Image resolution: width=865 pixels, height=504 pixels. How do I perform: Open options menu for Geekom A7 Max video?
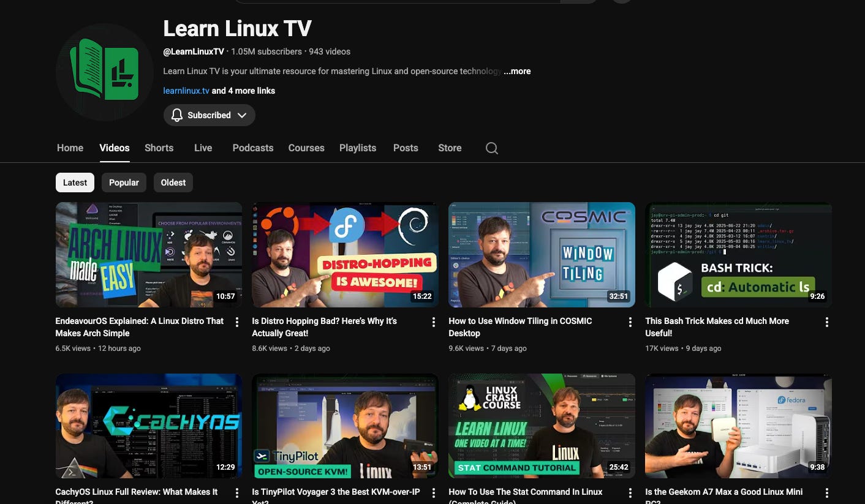click(827, 493)
